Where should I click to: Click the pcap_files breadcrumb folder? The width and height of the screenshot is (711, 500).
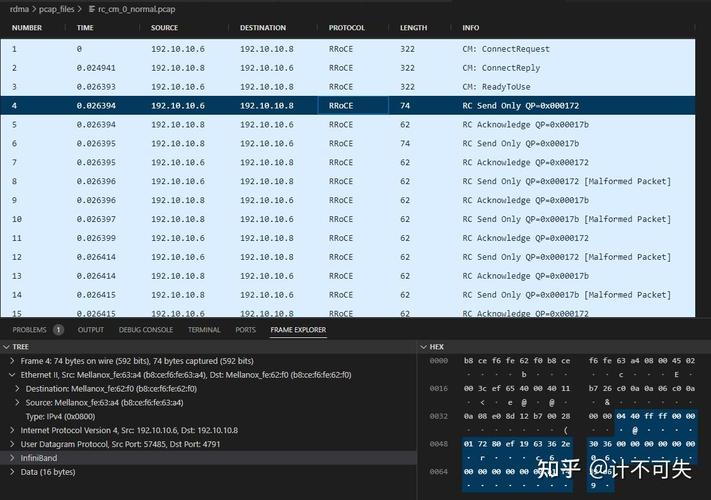56,9
